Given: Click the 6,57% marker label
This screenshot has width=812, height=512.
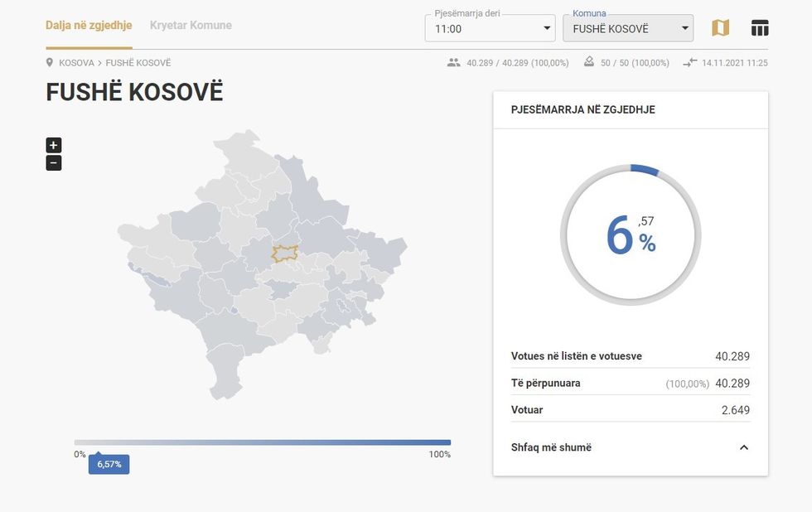Looking at the screenshot, I should coord(109,464).
